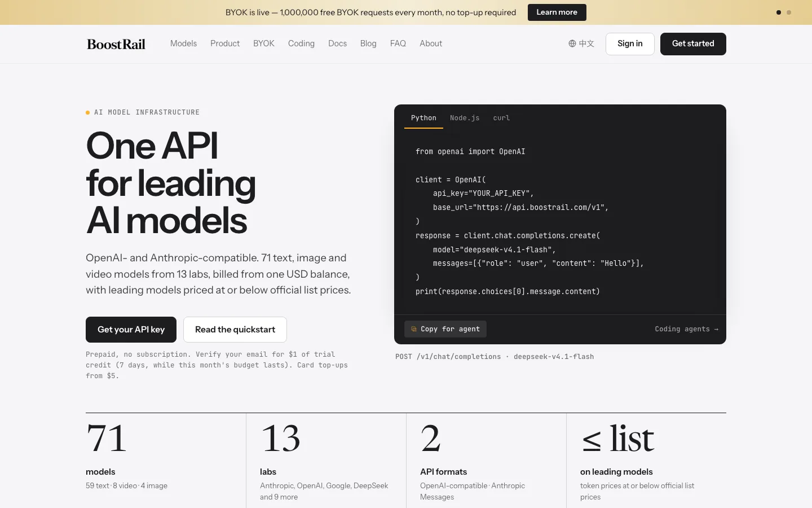Open Read the quickstart

(x=235, y=330)
